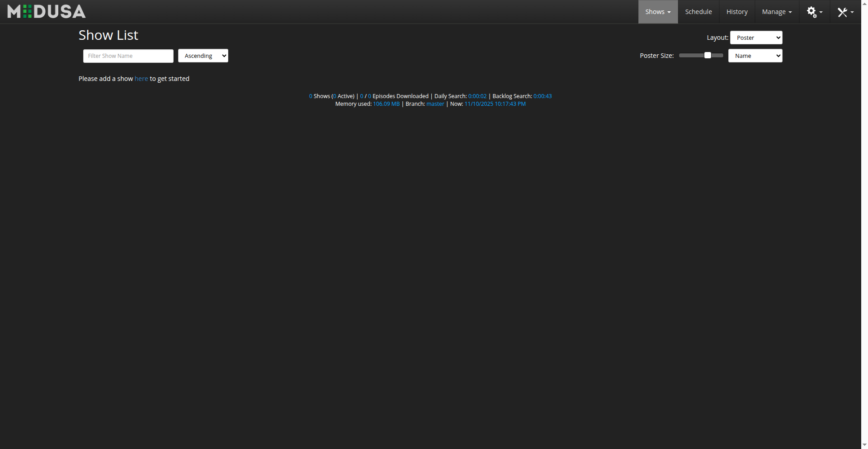Click the master branch link
Image resolution: width=868 pixels, height=449 pixels.
[435, 104]
